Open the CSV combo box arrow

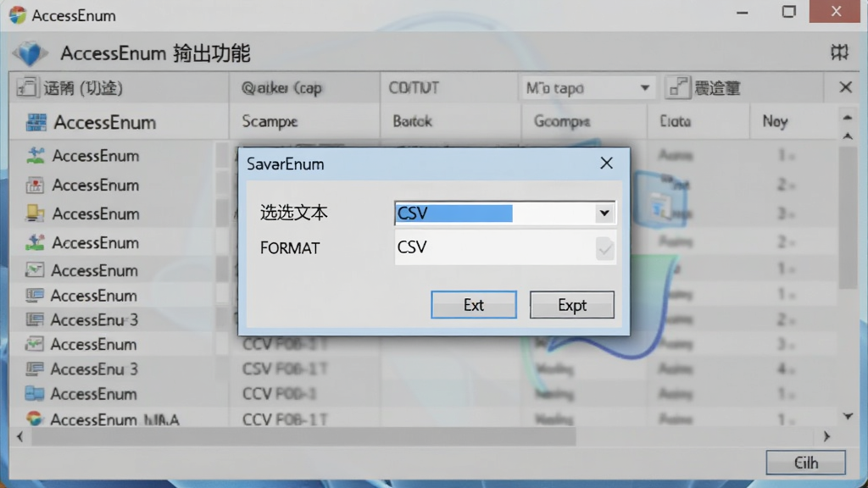point(604,213)
